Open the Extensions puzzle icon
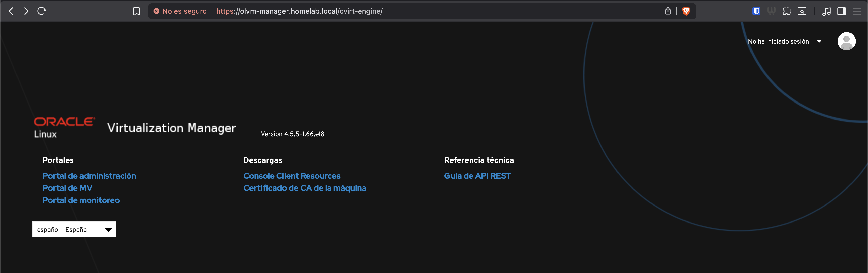The width and height of the screenshot is (868, 273). [x=787, y=11]
